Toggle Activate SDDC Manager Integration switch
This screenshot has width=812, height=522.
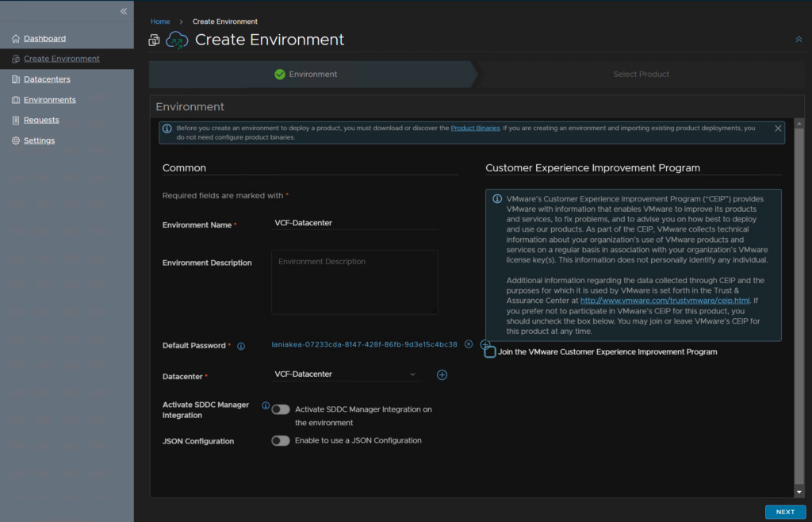point(281,409)
